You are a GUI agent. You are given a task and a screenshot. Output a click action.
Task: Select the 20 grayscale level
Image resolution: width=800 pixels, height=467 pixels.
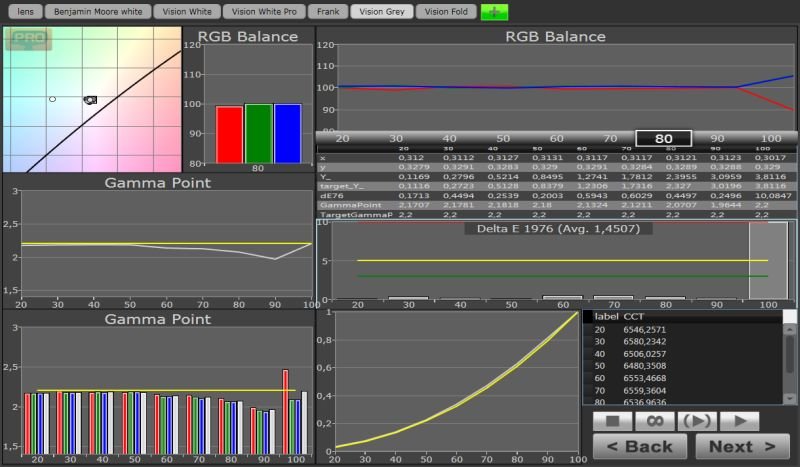pyautogui.click(x=343, y=138)
